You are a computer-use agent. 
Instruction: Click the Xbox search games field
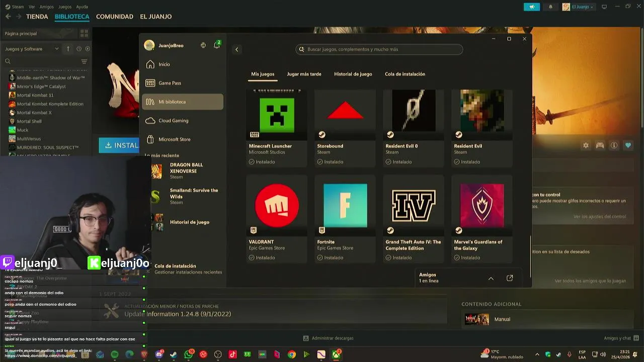click(x=379, y=49)
